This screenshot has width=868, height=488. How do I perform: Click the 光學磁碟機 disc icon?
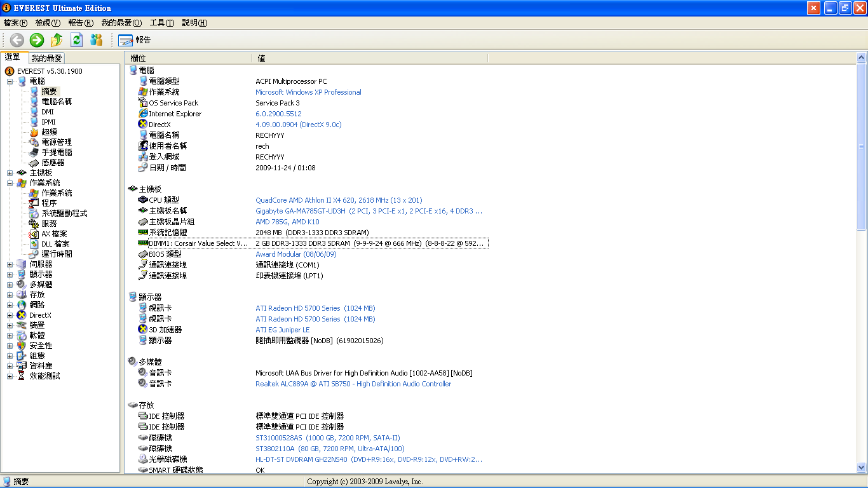(143, 459)
